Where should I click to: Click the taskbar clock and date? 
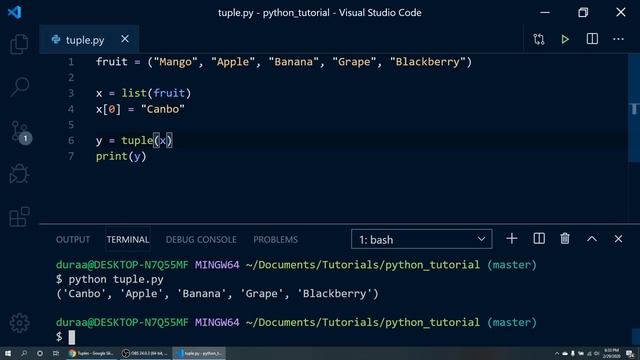(611, 353)
